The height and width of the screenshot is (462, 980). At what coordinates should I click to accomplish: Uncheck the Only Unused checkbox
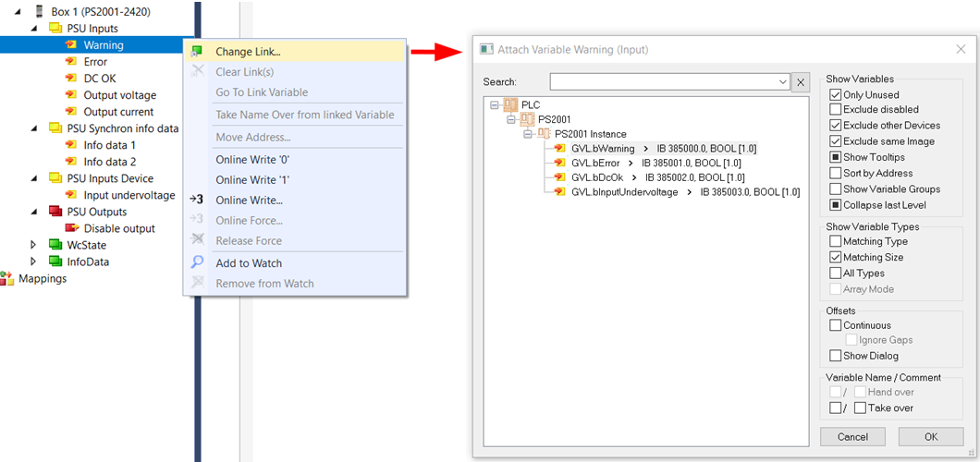click(x=836, y=95)
